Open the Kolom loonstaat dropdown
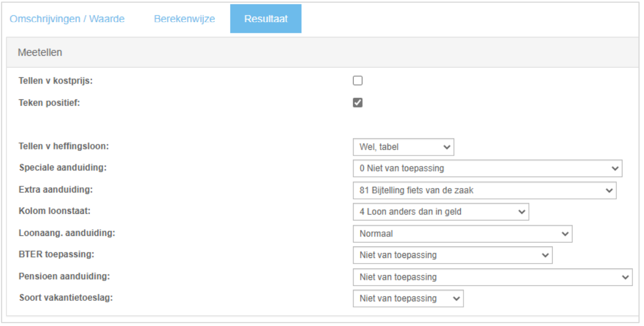The height and width of the screenshot is (326, 644). click(441, 212)
